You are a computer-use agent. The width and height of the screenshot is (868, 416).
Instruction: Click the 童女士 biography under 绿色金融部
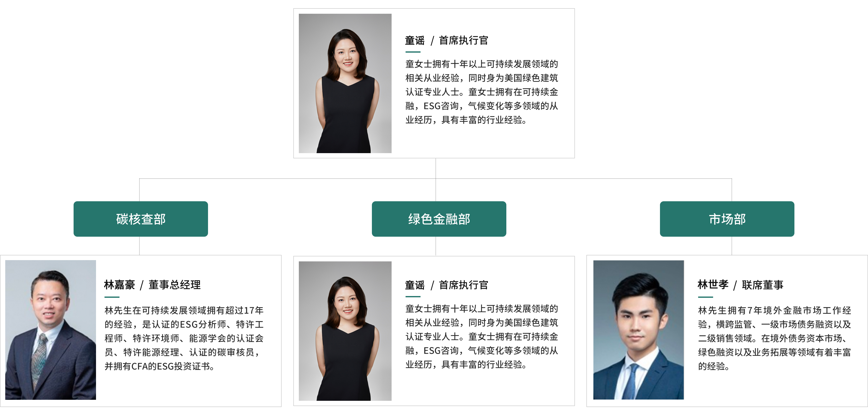481,336
